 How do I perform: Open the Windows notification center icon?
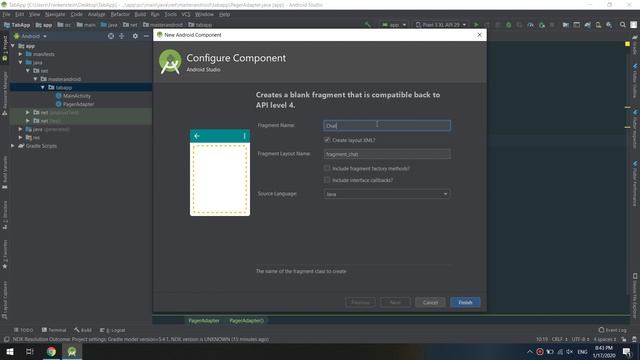coord(627,351)
